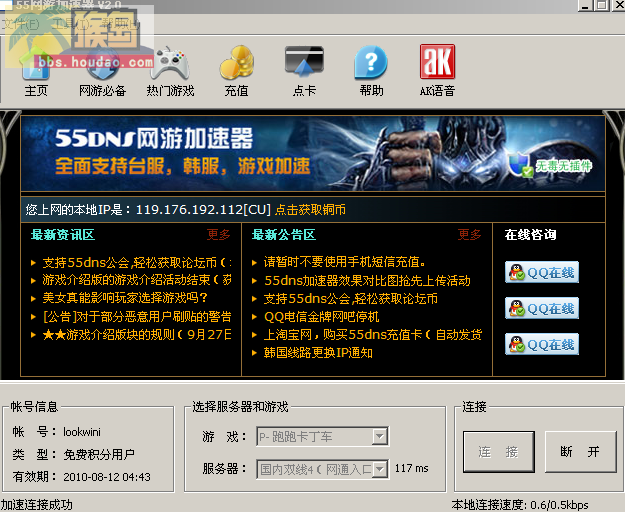
Task: Open 更多 link in 最新公告区
Action: point(469,235)
